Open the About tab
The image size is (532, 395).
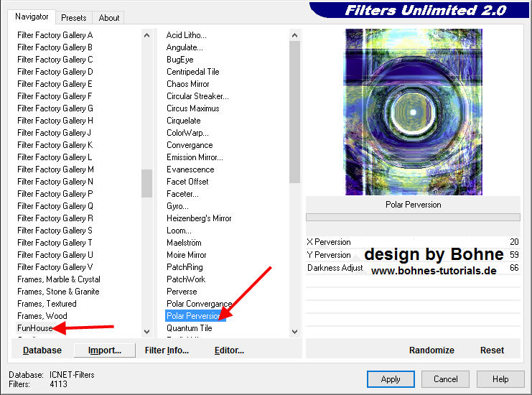109,17
